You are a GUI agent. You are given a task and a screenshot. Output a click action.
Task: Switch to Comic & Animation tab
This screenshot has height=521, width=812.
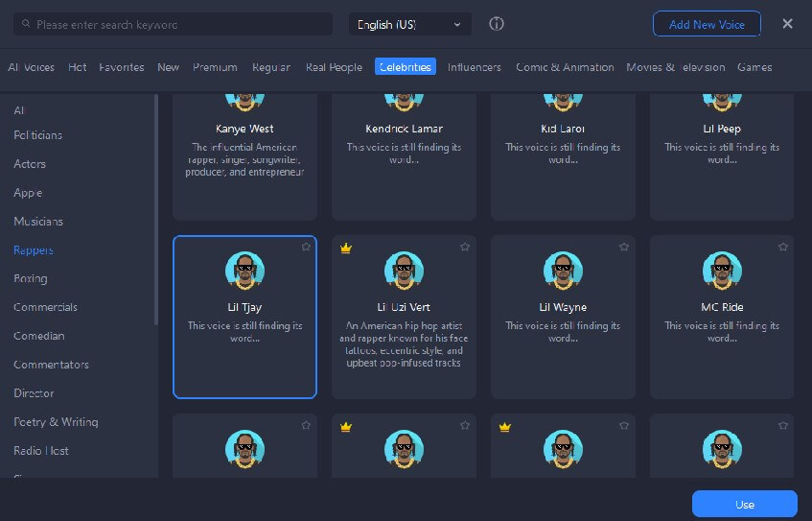565,67
